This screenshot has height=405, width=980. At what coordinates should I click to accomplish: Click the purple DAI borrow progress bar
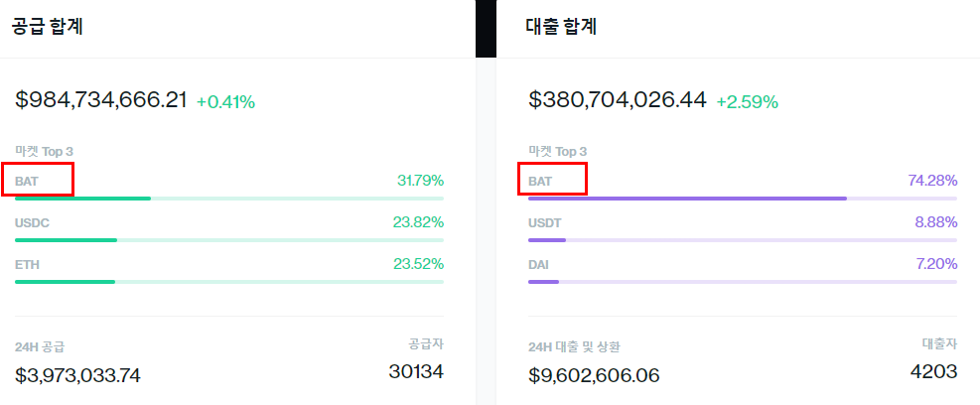743,282
